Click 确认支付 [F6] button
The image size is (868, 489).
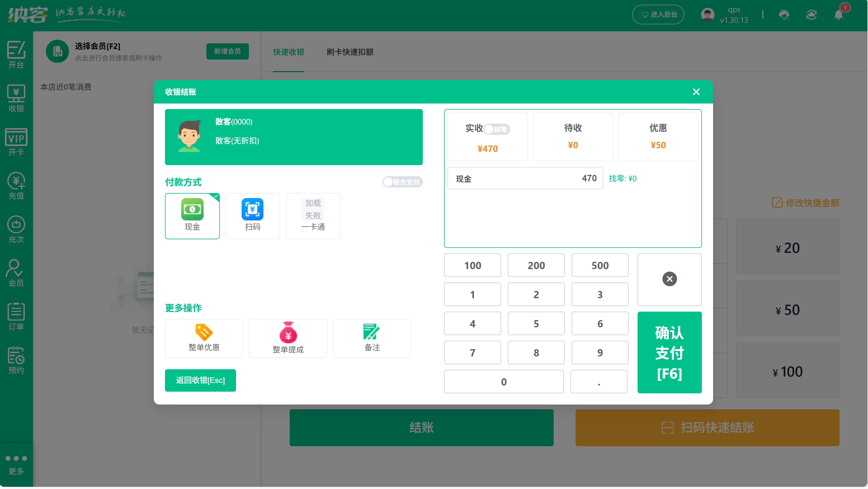669,352
